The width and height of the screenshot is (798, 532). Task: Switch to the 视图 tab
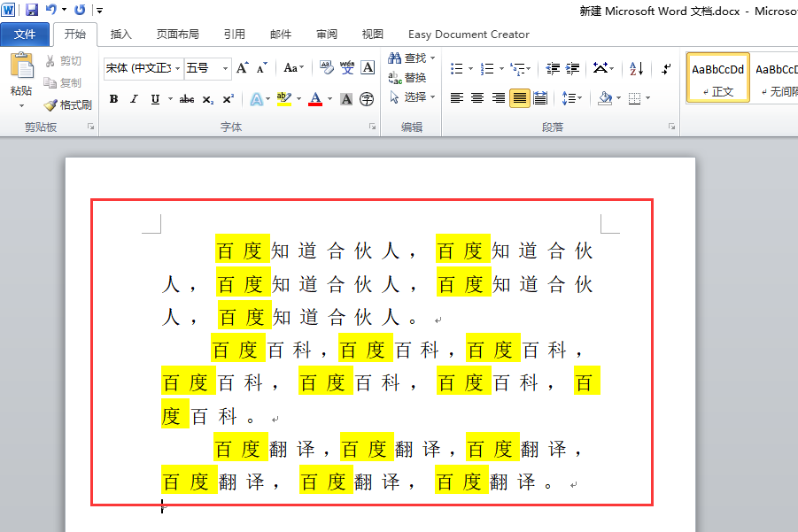[x=373, y=34]
